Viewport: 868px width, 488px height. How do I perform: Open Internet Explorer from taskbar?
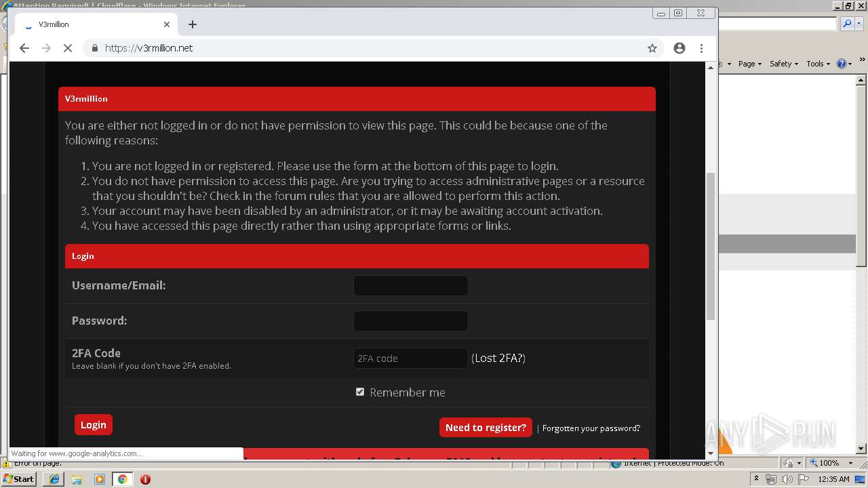tap(54, 479)
